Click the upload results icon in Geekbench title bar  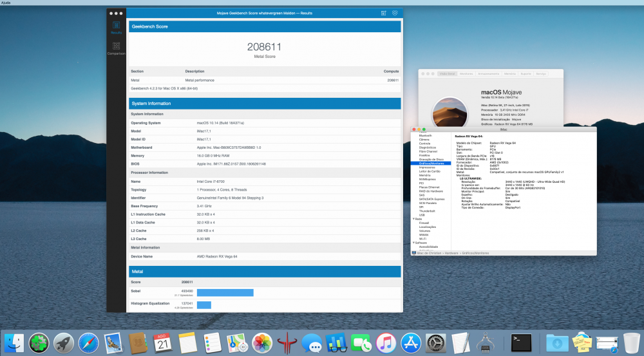point(384,13)
